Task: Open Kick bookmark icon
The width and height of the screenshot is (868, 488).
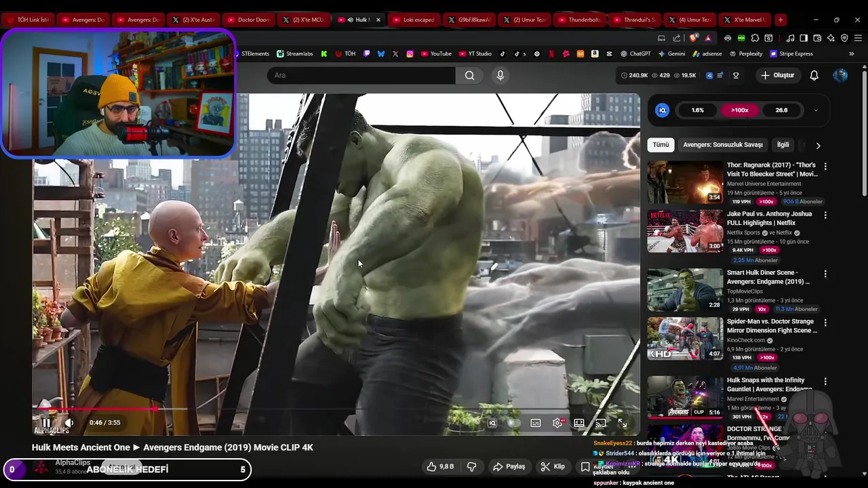Action: [324, 54]
